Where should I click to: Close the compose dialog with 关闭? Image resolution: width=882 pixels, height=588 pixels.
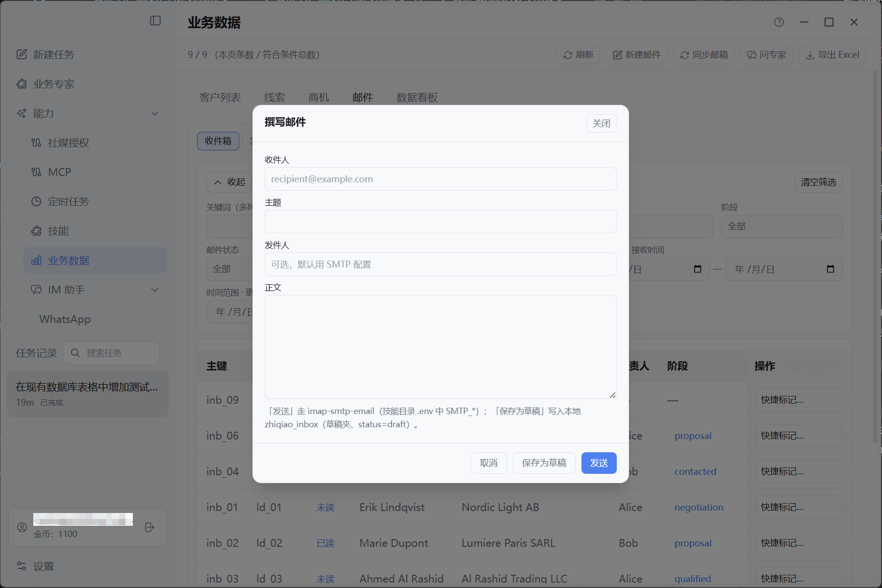coord(601,123)
